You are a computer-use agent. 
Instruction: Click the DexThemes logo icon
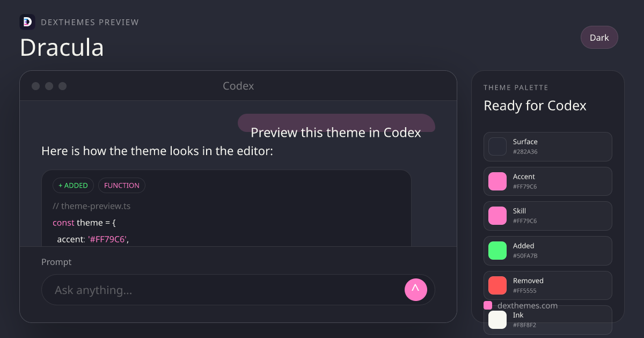[x=27, y=22]
